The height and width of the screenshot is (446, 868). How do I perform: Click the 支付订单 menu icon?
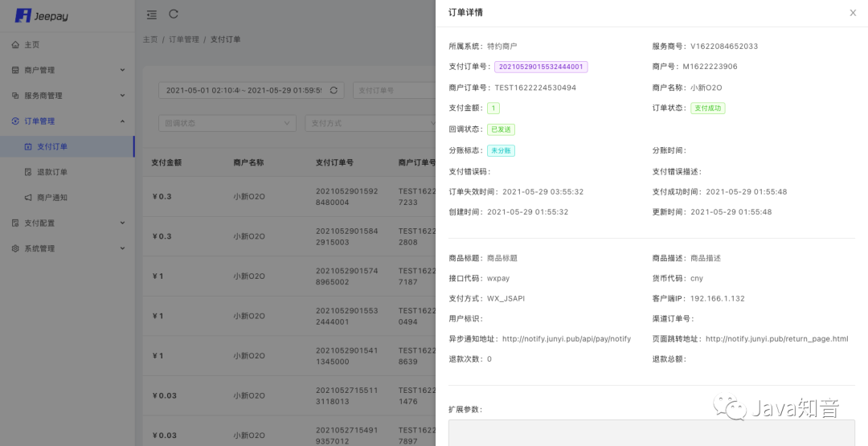[x=28, y=146]
